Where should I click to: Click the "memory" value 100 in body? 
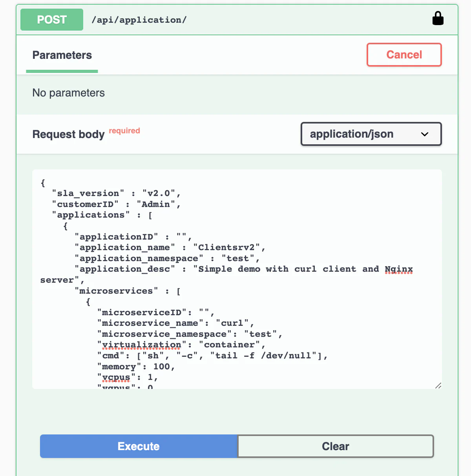(161, 367)
